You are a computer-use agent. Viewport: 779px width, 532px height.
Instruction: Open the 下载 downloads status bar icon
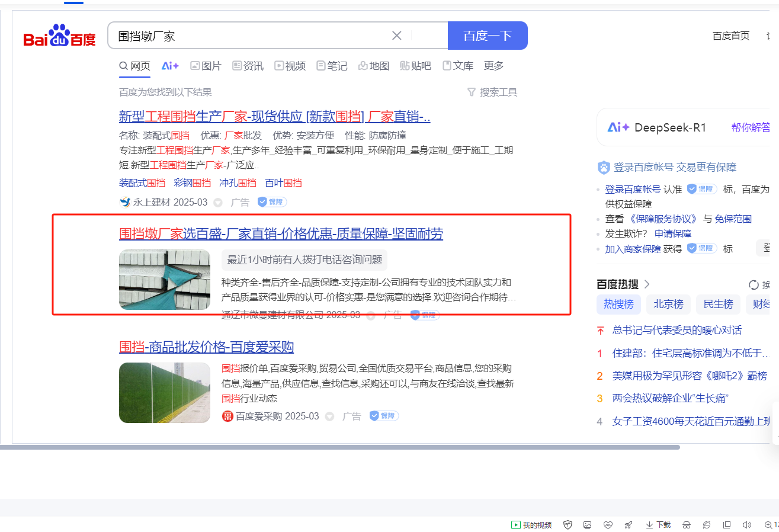[658, 525]
